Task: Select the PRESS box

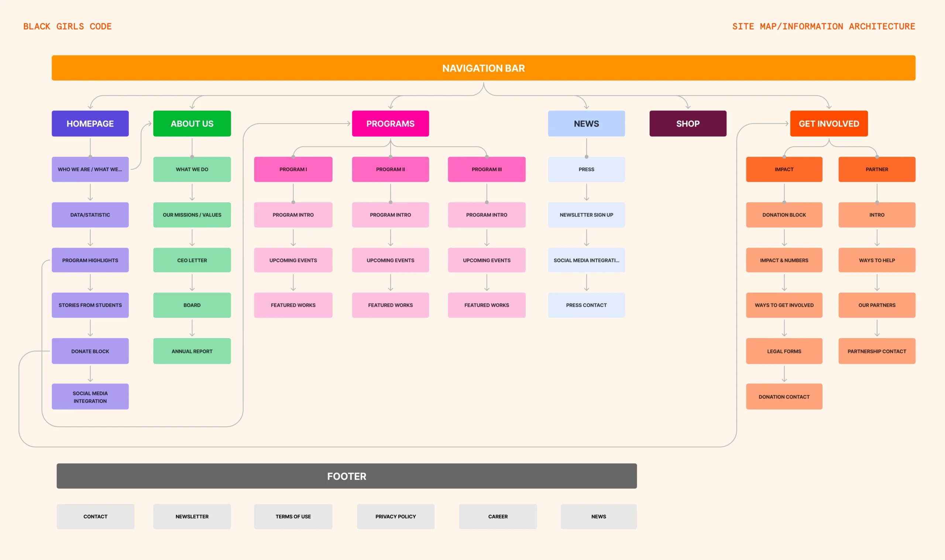Action: pyautogui.click(x=586, y=169)
